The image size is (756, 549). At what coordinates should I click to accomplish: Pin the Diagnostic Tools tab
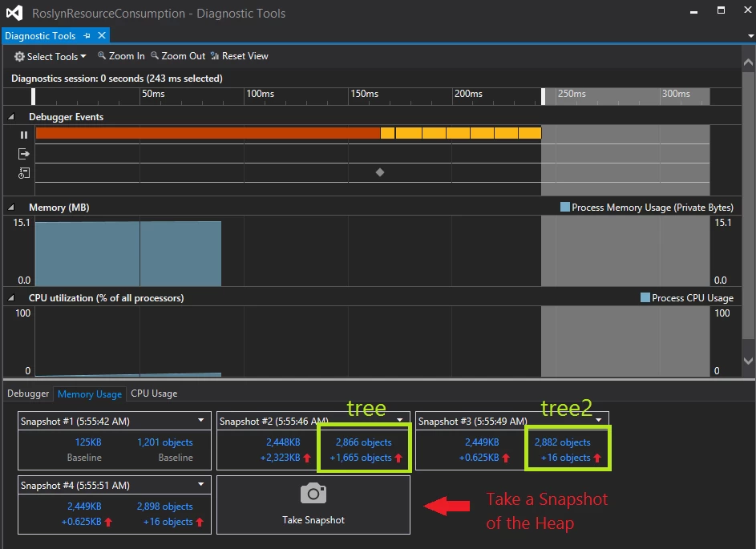coord(87,36)
